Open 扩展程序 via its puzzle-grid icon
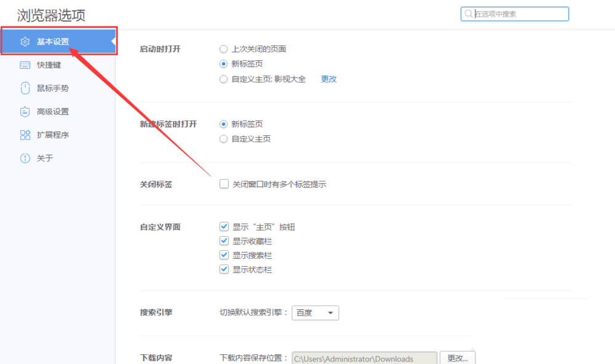This screenshot has height=364, width=615. click(25, 135)
